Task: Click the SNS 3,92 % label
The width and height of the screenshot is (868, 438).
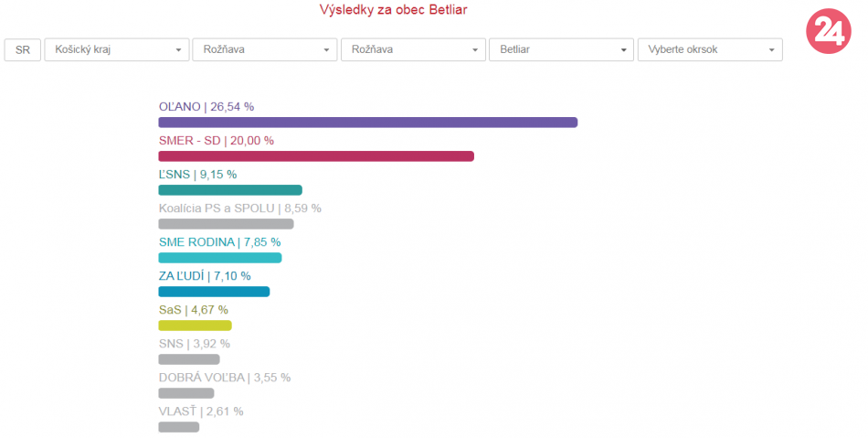Action: tap(195, 344)
